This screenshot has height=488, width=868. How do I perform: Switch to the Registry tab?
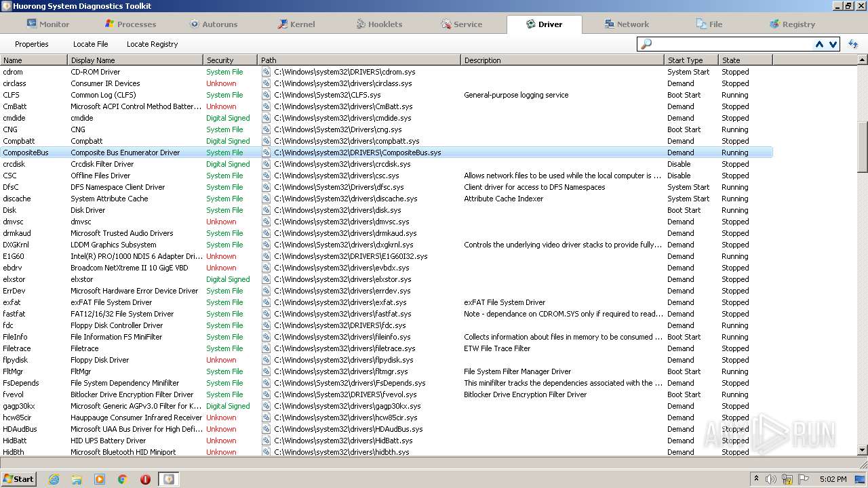tap(792, 24)
